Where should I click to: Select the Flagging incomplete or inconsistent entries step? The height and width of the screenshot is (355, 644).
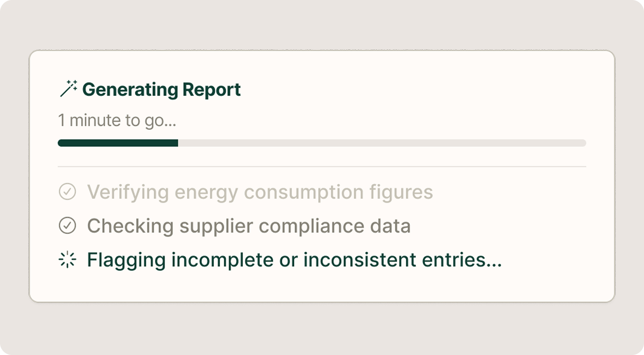tap(294, 260)
